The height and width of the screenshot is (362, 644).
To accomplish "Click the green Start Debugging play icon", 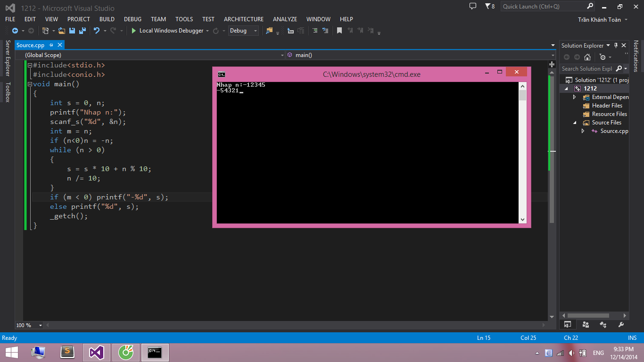I will click(134, 31).
